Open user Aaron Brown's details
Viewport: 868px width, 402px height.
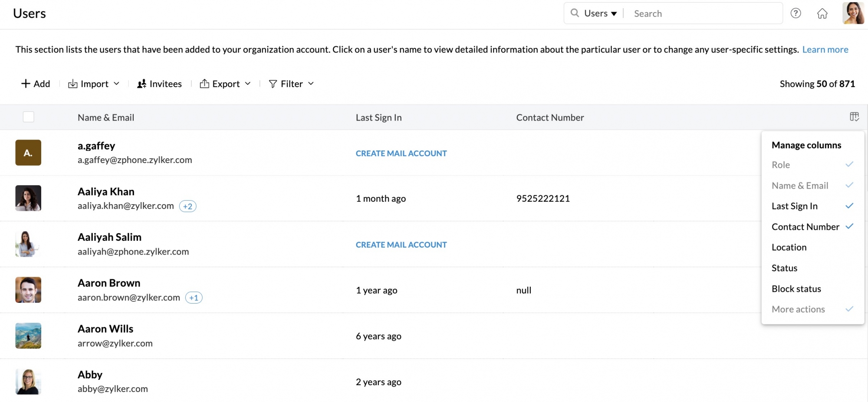109,283
